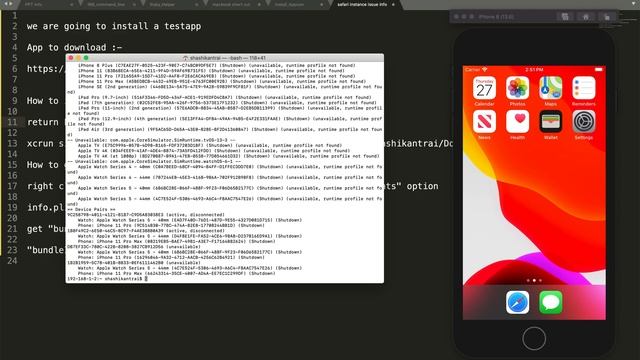The width and height of the screenshot is (640, 360).
Task: Click the iPhone home screen page indicator dots
Action: pyautogui.click(x=534, y=280)
